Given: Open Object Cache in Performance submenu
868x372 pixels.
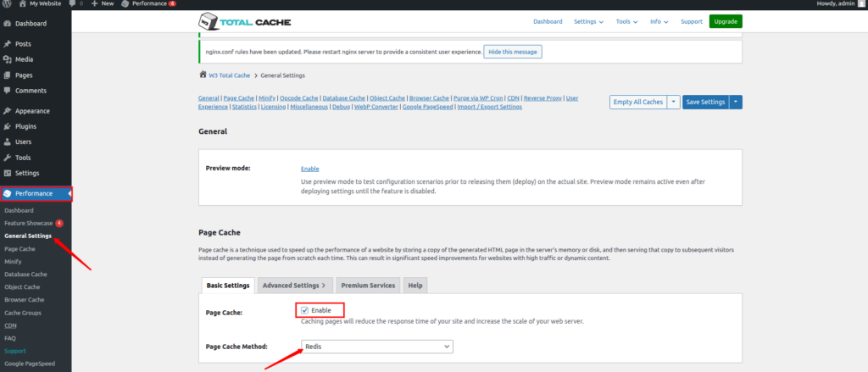Looking at the screenshot, I should pyautogui.click(x=22, y=286).
